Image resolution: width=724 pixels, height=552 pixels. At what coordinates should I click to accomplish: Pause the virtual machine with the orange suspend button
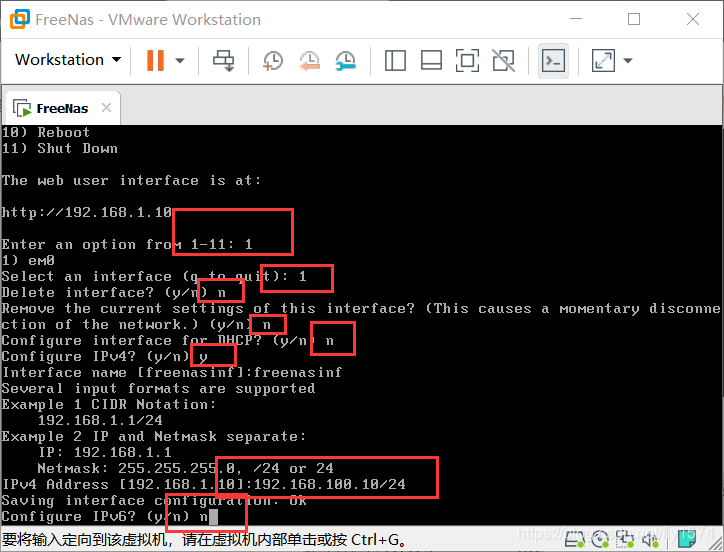click(x=155, y=60)
